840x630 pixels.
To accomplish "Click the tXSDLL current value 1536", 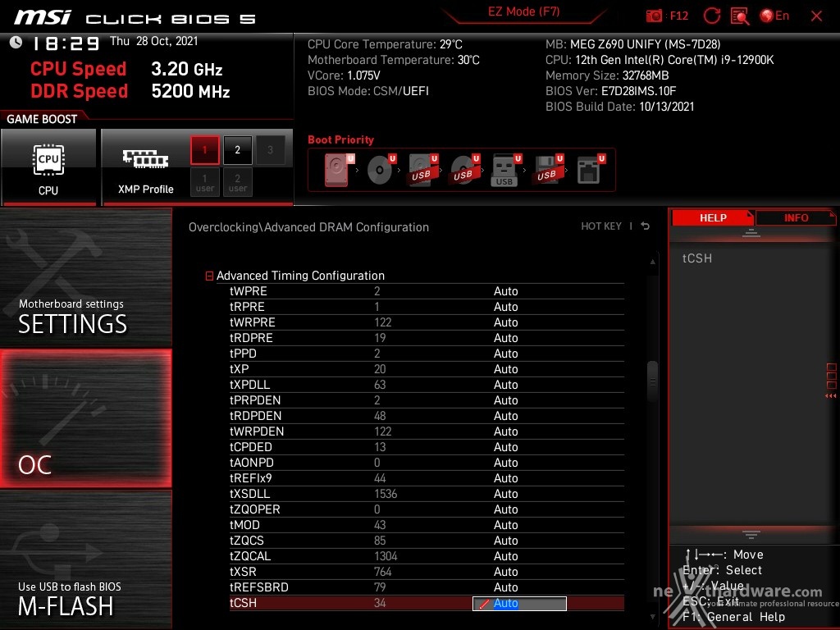I will pyautogui.click(x=386, y=494).
